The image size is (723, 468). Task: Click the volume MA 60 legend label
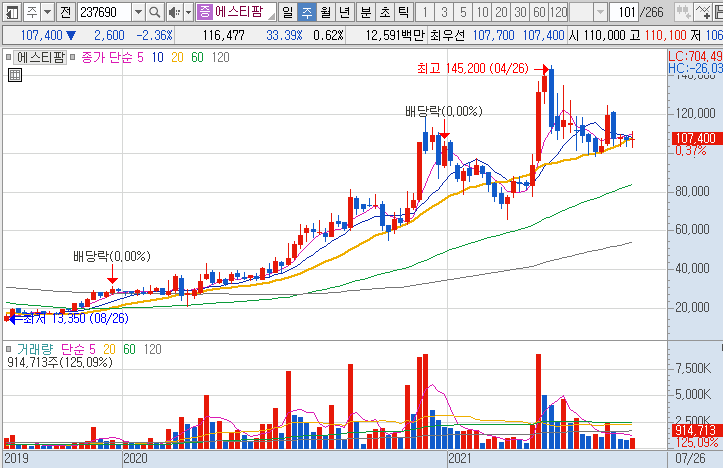click(130, 349)
